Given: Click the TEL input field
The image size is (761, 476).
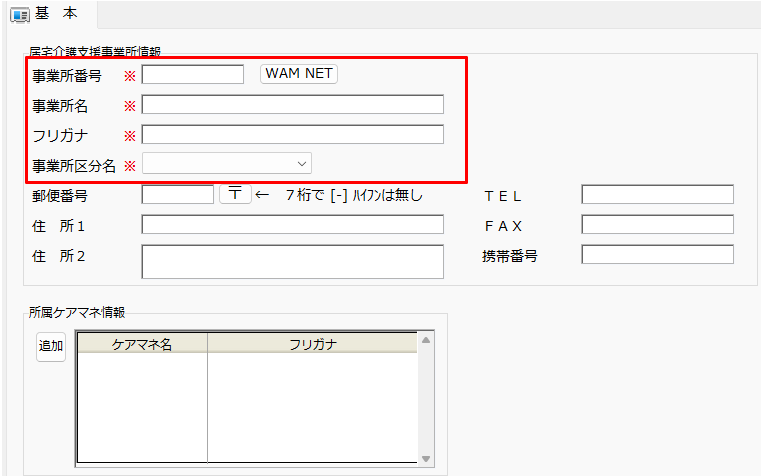Looking at the screenshot, I should point(658,195).
